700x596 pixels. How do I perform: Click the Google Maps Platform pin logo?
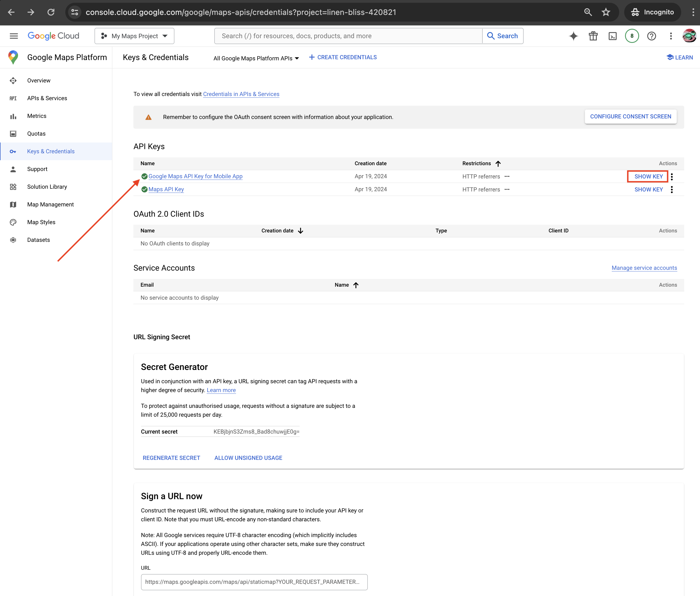point(13,57)
